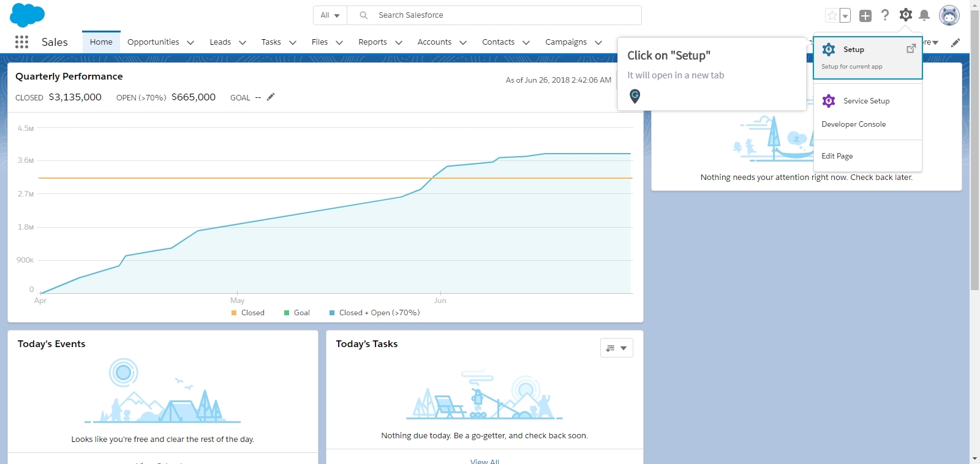
Task: Switch to the Home tab
Action: click(x=101, y=42)
